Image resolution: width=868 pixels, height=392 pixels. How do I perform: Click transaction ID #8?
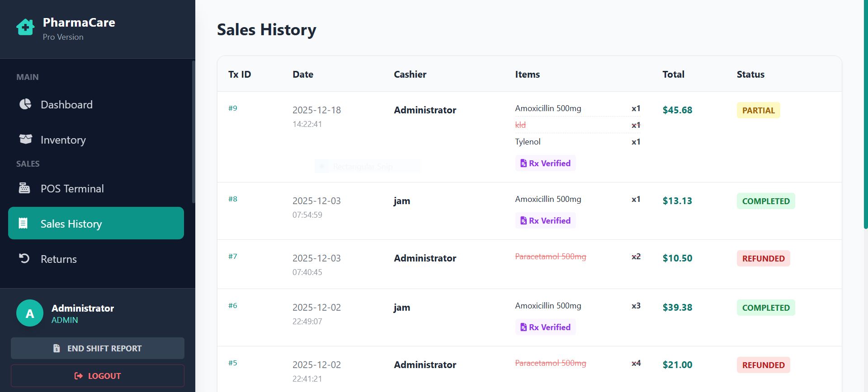[x=233, y=199]
